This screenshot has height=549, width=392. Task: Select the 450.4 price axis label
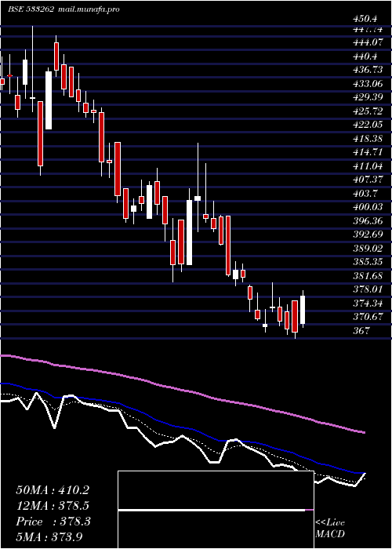366,20
